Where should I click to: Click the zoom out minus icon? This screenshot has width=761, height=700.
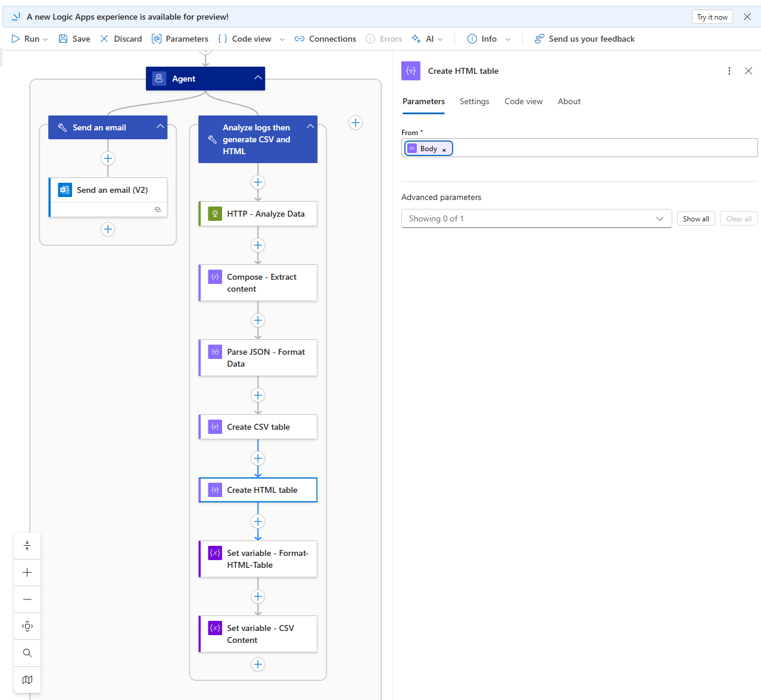27,599
